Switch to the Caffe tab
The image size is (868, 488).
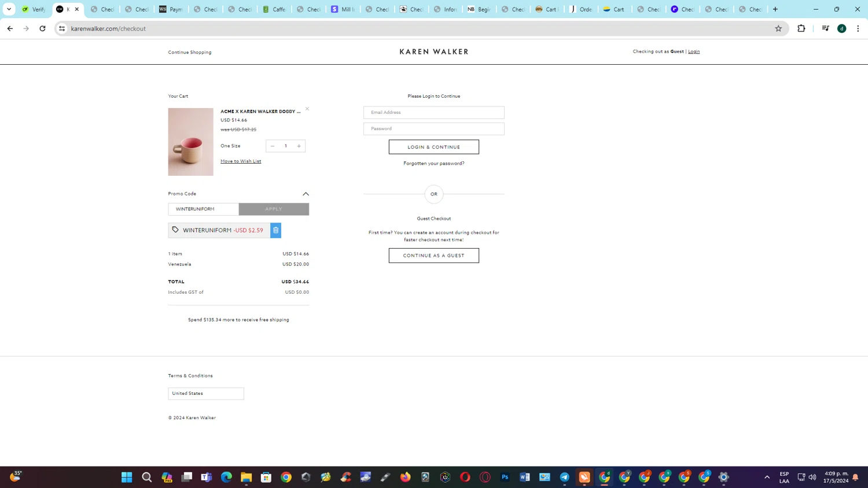point(274,9)
